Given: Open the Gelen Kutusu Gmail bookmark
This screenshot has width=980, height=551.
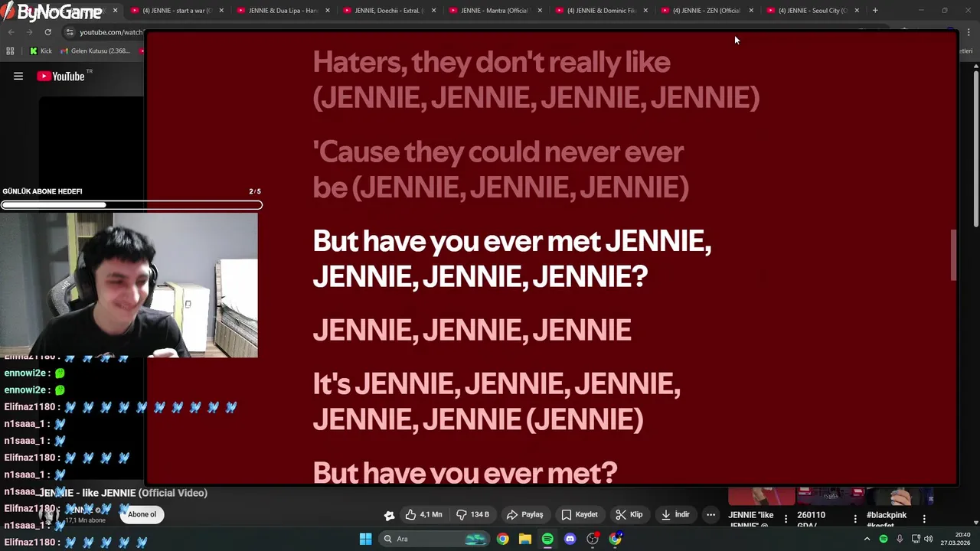Looking at the screenshot, I should (x=95, y=51).
